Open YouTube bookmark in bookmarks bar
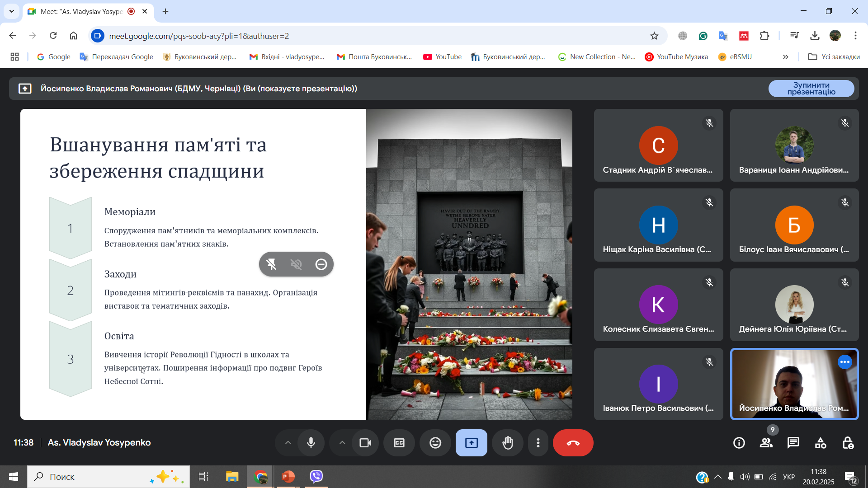The image size is (868, 488). coord(442,57)
